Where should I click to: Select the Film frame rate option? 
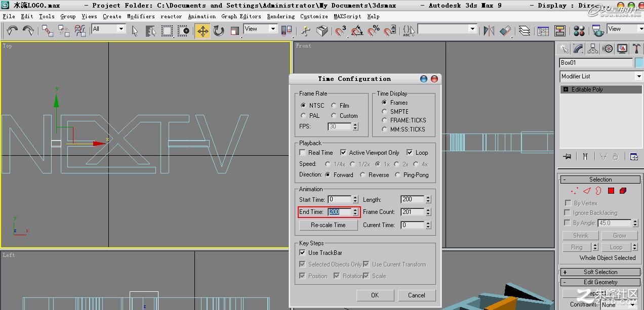[x=340, y=105]
